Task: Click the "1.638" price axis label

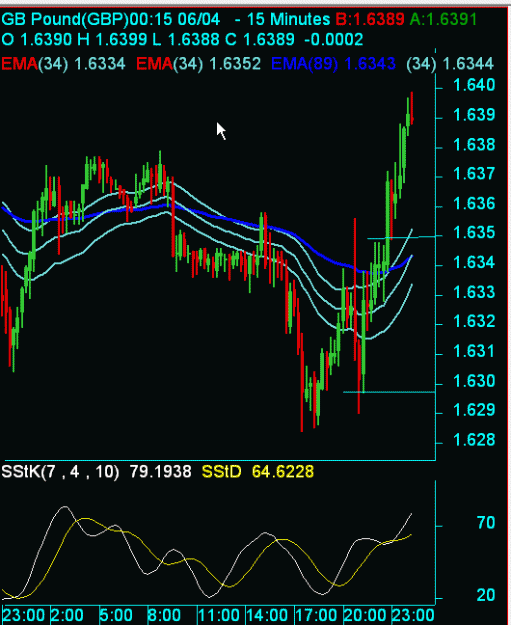Action: [x=474, y=144]
